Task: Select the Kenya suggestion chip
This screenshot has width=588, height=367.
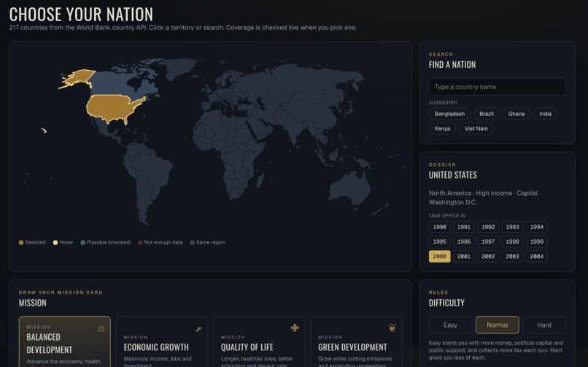Action: [x=443, y=128]
